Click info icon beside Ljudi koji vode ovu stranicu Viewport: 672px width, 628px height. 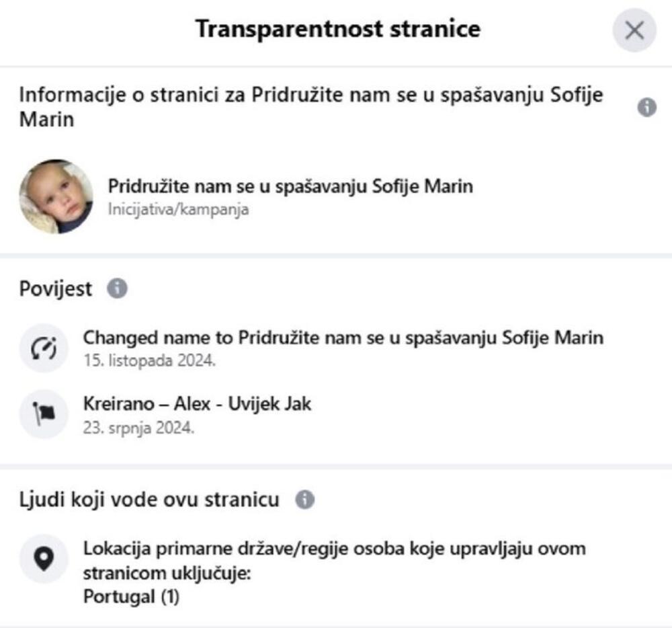304,500
